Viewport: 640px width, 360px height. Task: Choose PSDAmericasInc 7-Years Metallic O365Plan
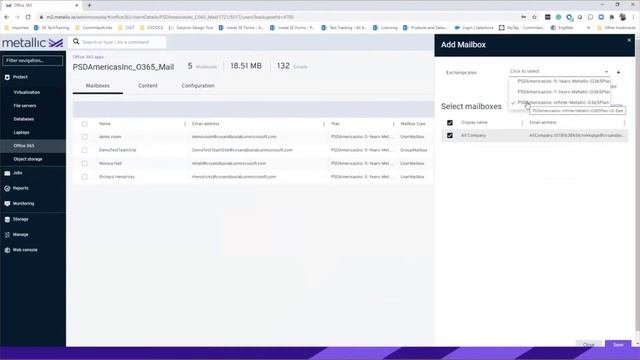[x=564, y=92]
